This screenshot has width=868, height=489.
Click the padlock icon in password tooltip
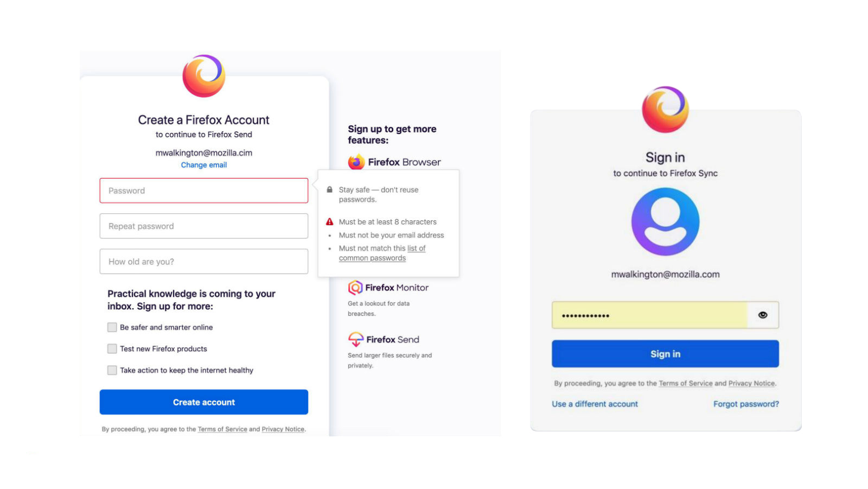click(x=329, y=190)
